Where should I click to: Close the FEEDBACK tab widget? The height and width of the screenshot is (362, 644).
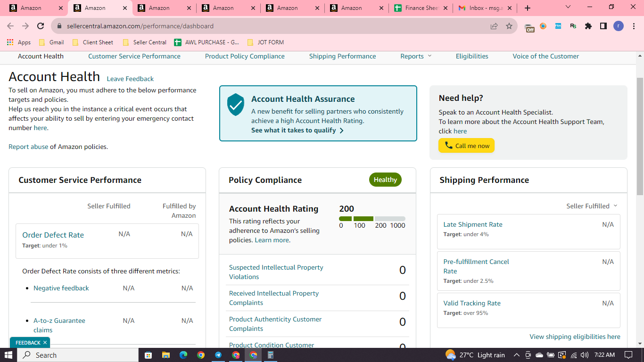click(45, 343)
